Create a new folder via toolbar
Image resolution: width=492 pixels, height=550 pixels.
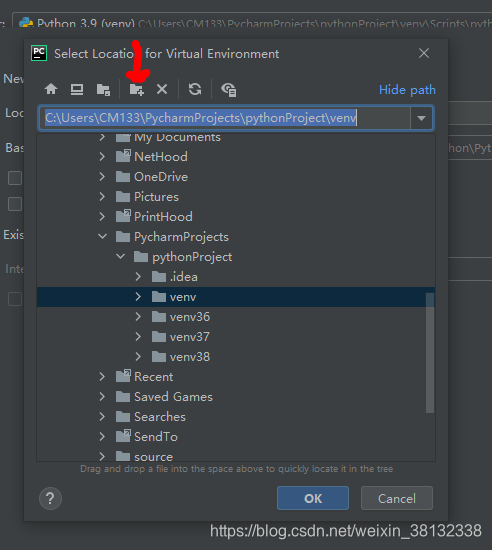[136, 89]
